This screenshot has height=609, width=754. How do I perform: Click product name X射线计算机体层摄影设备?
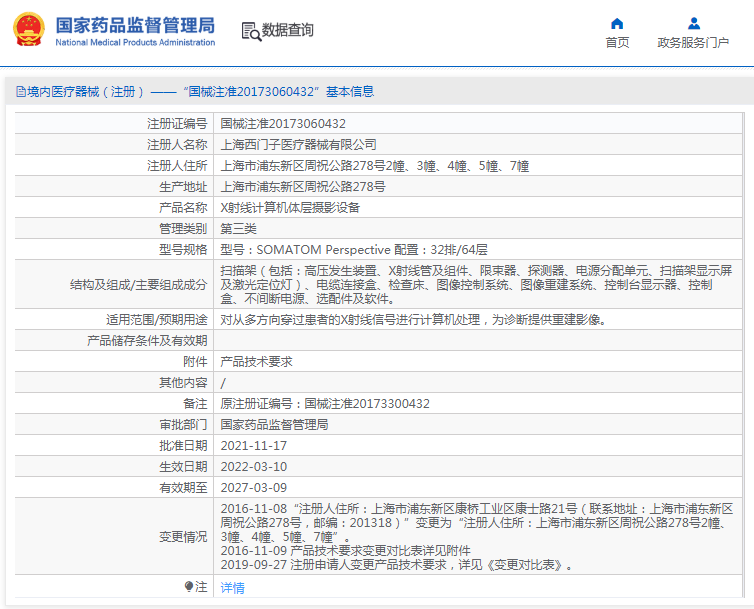pyautogui.click(x=290, y=207)
